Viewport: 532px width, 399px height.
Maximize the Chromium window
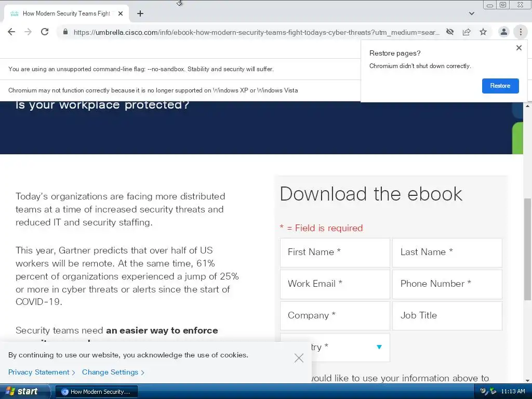pyautogui.click(x=503, y=5)
